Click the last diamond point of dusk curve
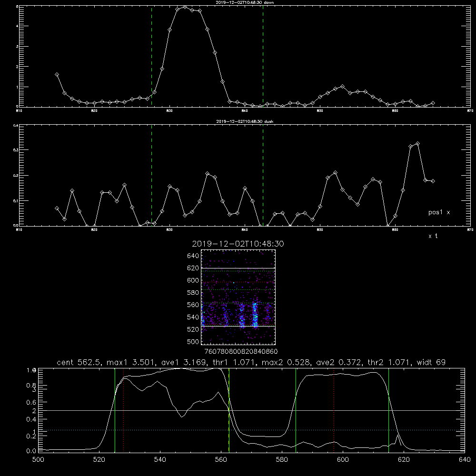Viewport: 476px width, 476px height. coord(433,181)
